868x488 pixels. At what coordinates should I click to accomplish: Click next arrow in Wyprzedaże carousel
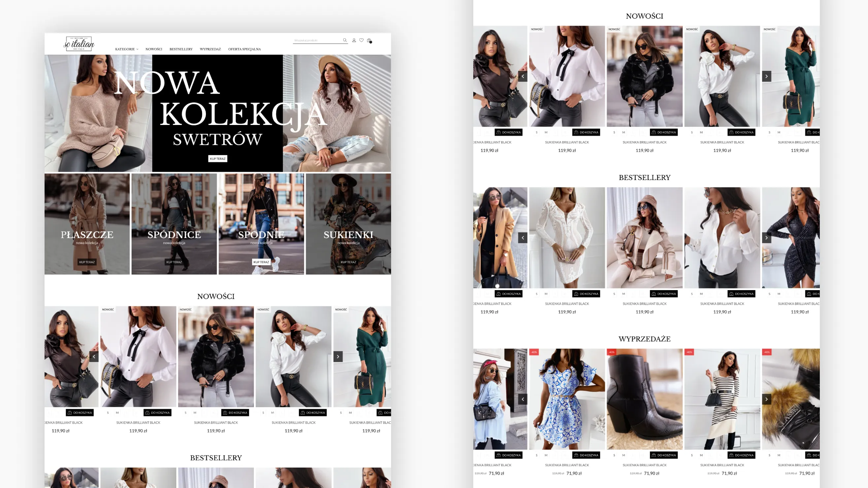(x=767, y=399)
